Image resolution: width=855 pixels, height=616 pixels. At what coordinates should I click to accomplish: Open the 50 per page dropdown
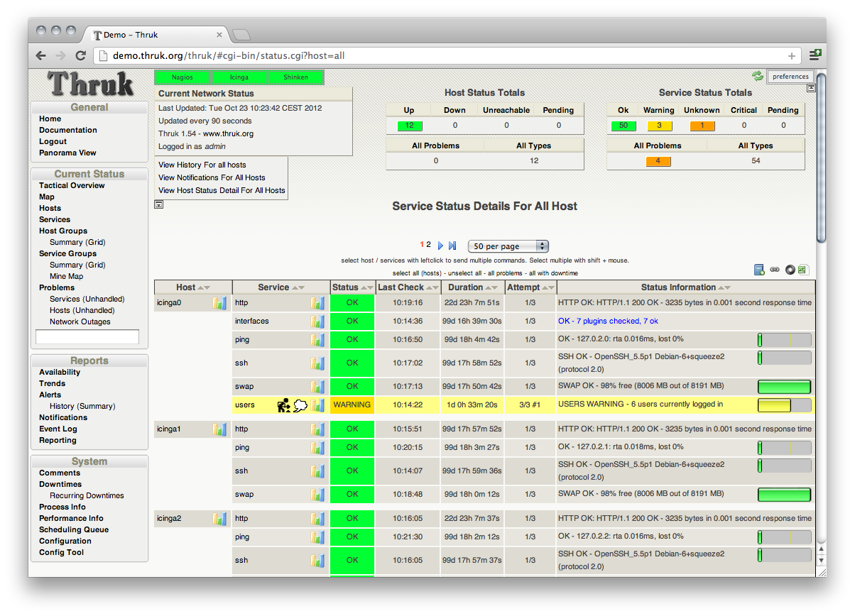508,246
